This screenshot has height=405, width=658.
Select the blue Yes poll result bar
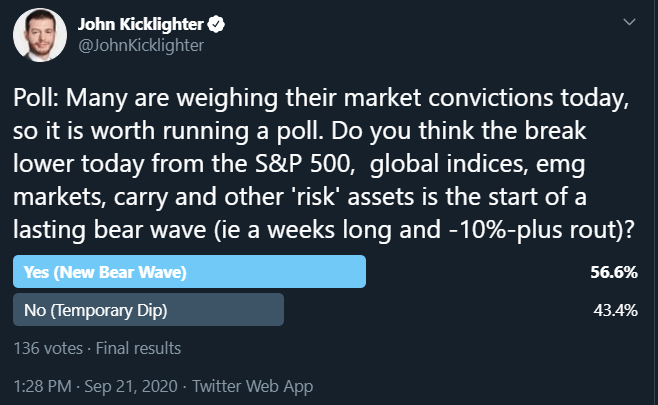190,272
